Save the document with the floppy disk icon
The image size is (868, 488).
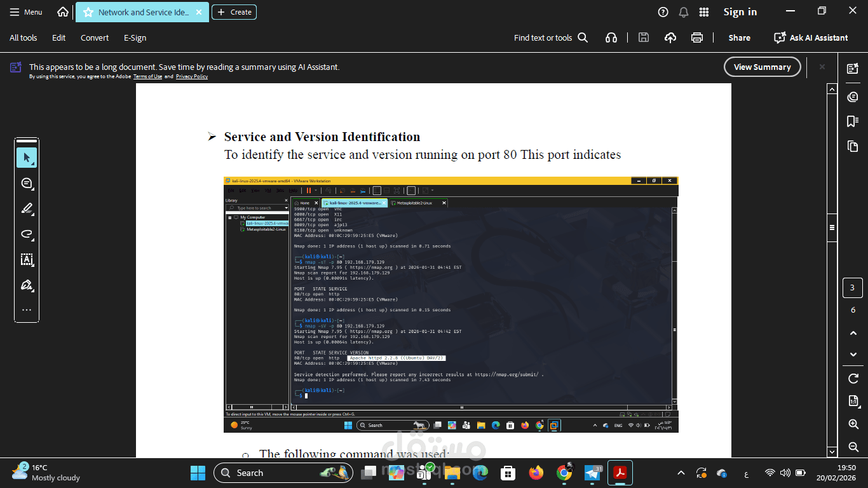(644, 37)
